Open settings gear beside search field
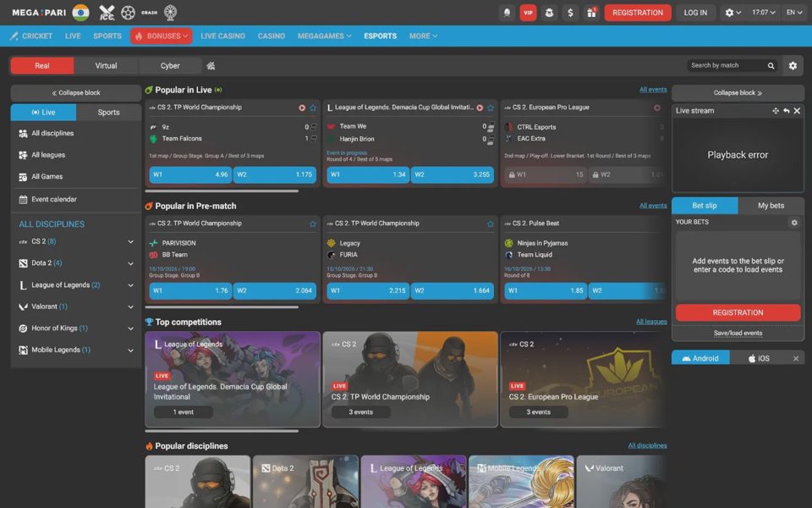Image resolution: width=812 pixels, height=508 pixels. (793, 66)
